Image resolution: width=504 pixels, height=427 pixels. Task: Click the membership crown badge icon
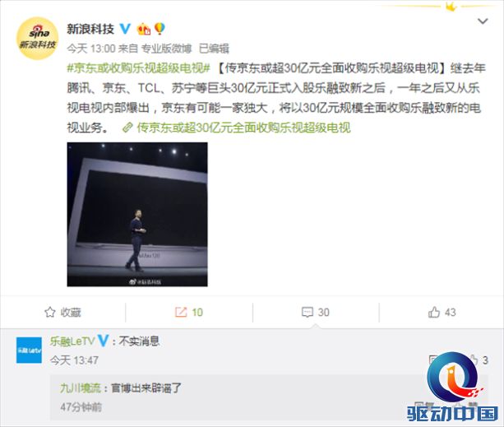click(144, 30)
